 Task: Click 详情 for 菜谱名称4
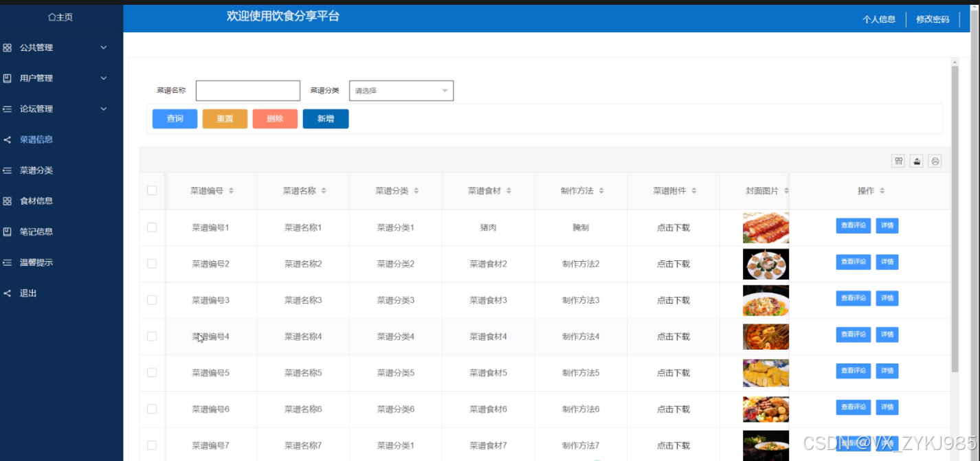pyautogui.click(x=887, y=335)
